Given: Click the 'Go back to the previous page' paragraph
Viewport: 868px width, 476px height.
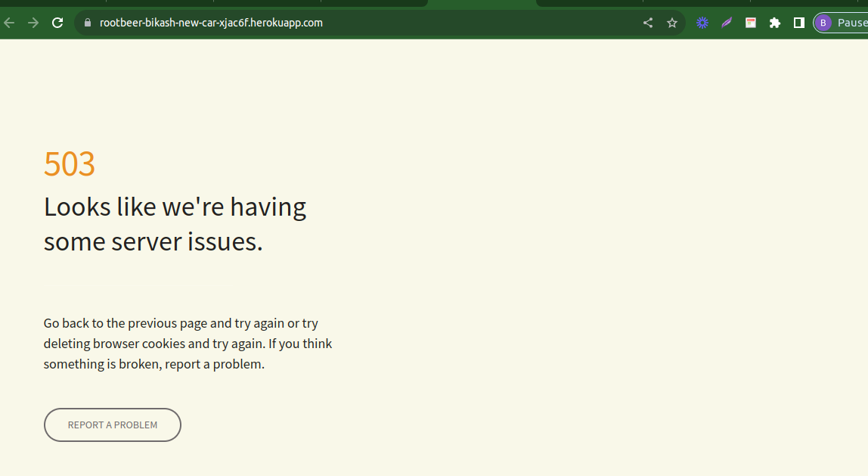Looking at the screenshot, I should [x=188, y=344].
